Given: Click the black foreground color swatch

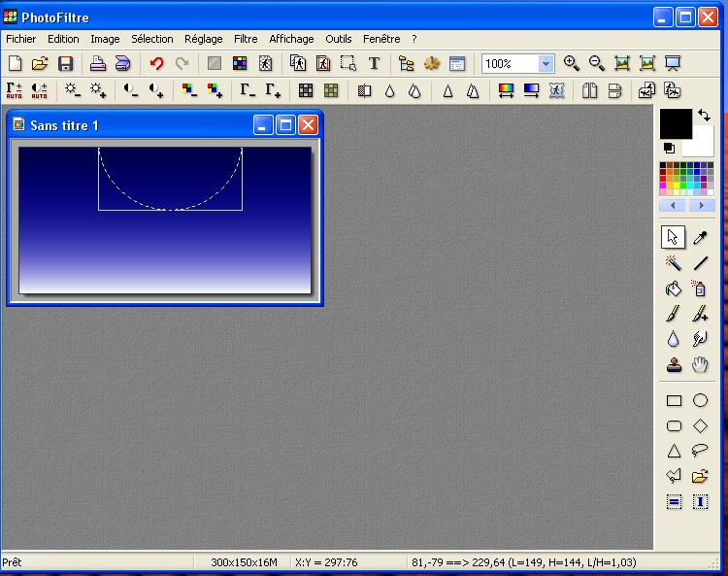Looking at the screenshot, I should [676, 123].
